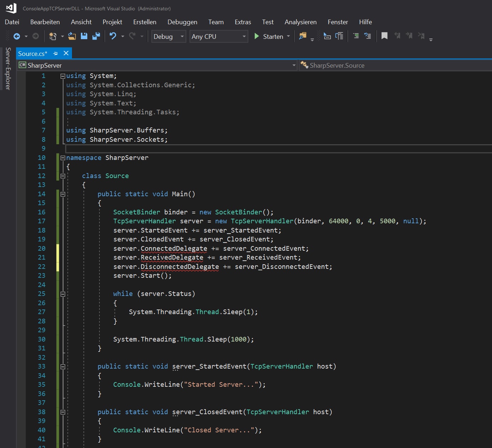Collapse the namespace SharpServer code block
This screenshot has height=448, width=492.
click(63, 158)
